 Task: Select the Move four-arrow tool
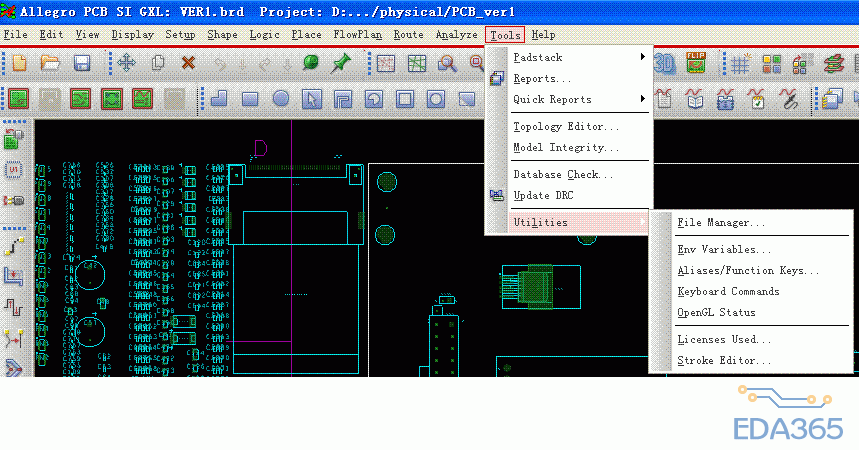(126, 63)
